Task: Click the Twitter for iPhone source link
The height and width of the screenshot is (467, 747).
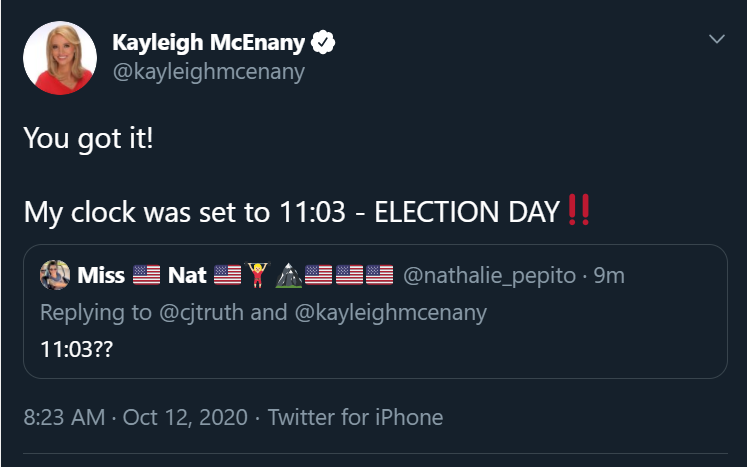Action: click(x=355, y=417)
